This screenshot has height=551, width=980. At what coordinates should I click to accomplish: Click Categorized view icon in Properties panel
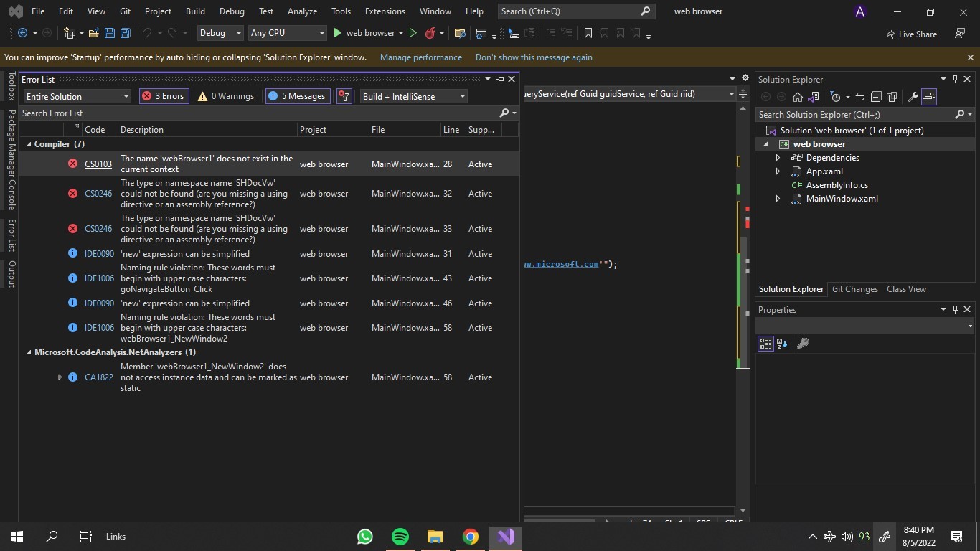click(765, 344)
